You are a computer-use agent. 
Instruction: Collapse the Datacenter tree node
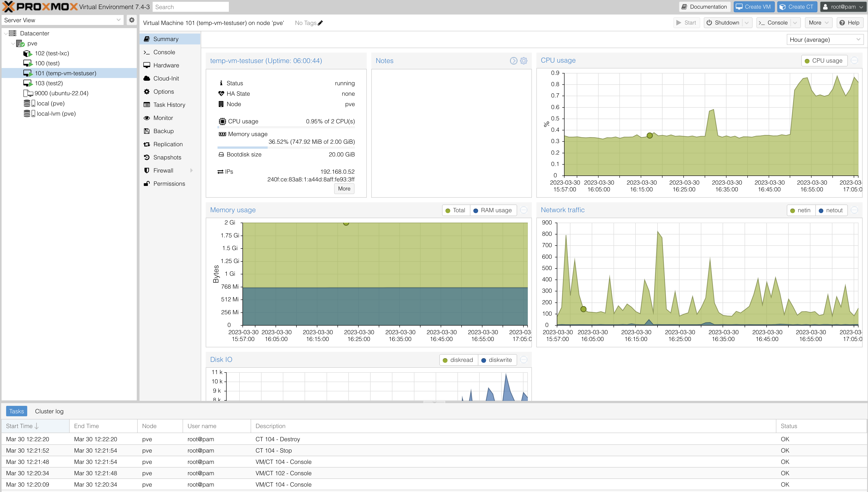tap(6, 34)
